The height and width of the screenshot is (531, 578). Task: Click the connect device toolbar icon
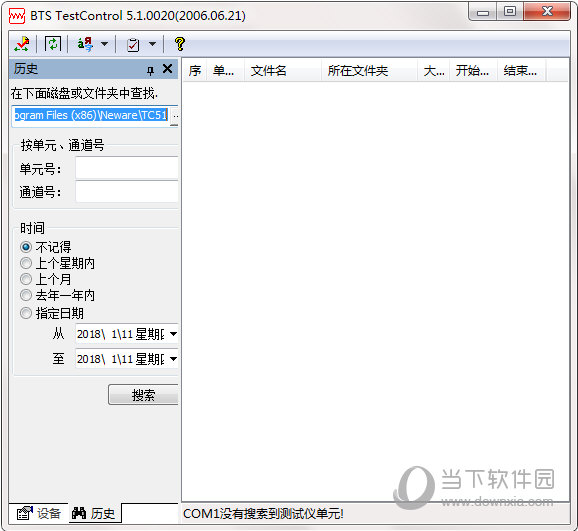point(22,44)
